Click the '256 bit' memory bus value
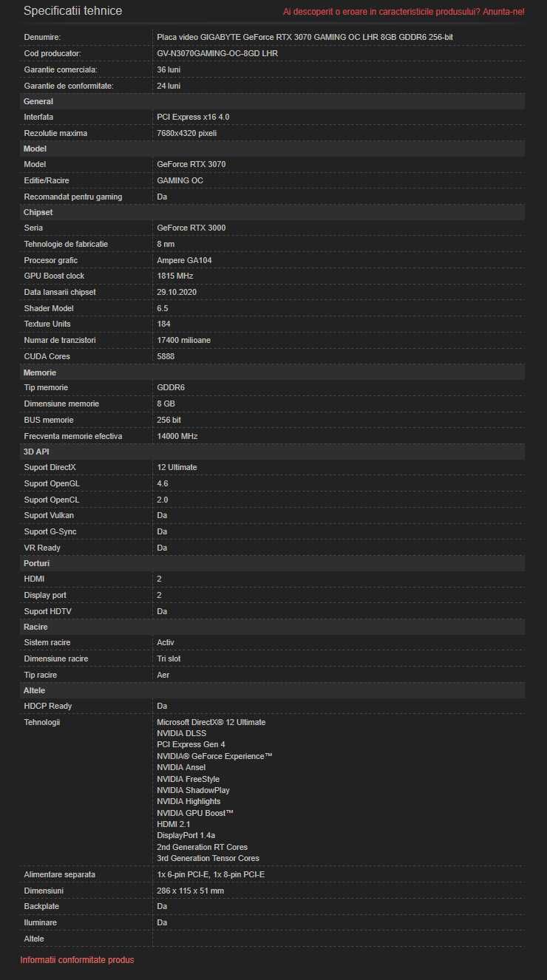547x980 pixels. (169, 420)
